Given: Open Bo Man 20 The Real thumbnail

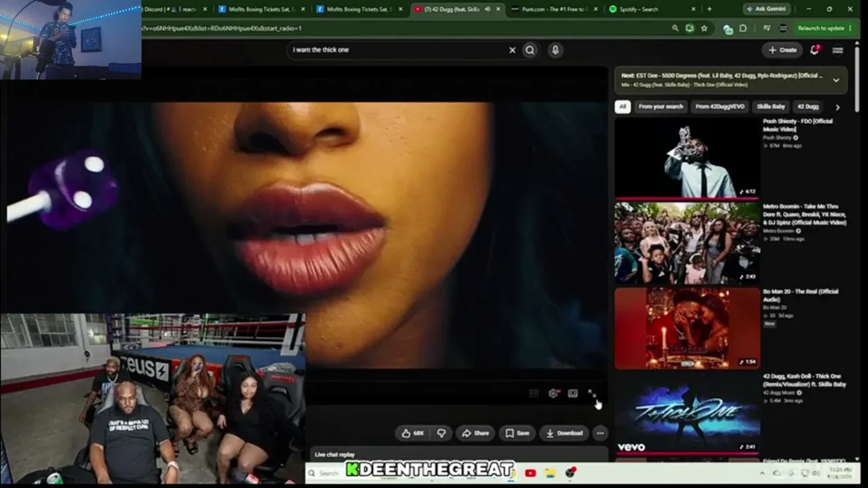Looking at the screenshot, I should (x=688, y=329).
